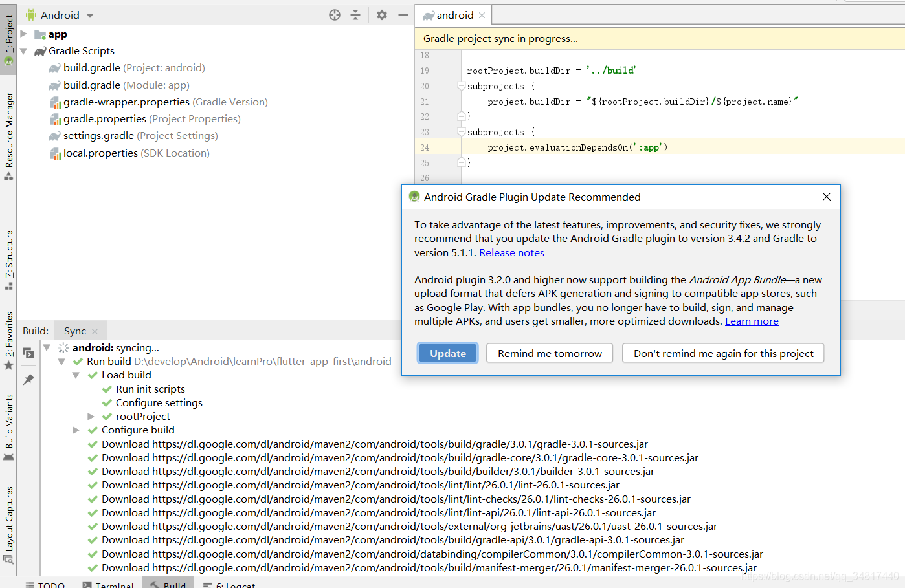Open project panel settings gear
This screenshot has width=905, height=588.
click(x=382, y=15)
